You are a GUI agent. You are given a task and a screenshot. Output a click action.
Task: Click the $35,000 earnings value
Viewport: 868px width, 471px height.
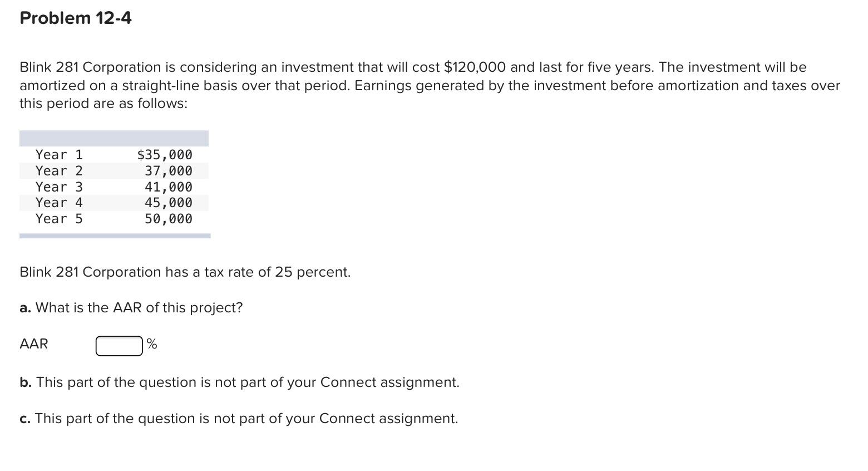click(165, 155)
